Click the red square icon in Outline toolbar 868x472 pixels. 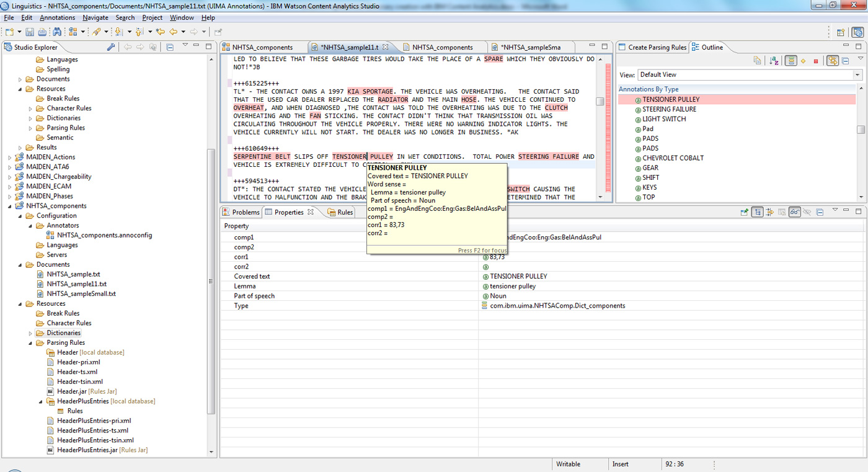click(x=816, y=61)
